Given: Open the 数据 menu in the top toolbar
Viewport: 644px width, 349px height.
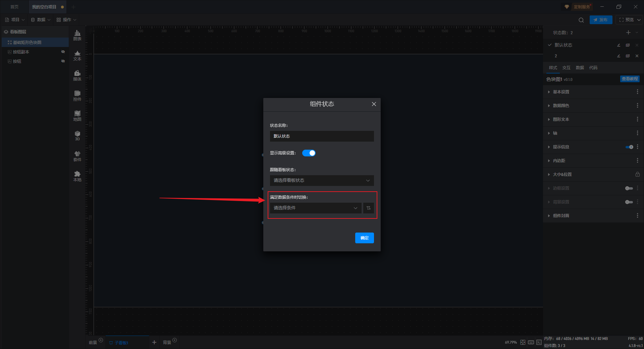Looking at the screenshot, I should (41, 20).
